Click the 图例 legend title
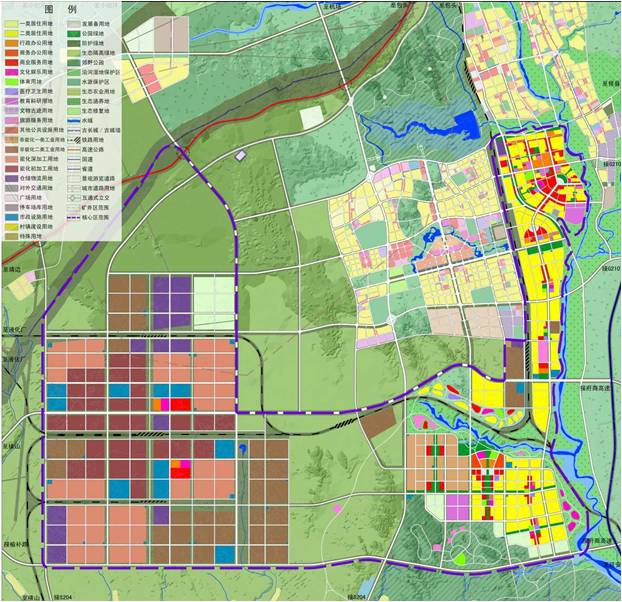 pyautogui.click(x=66, y=7)
